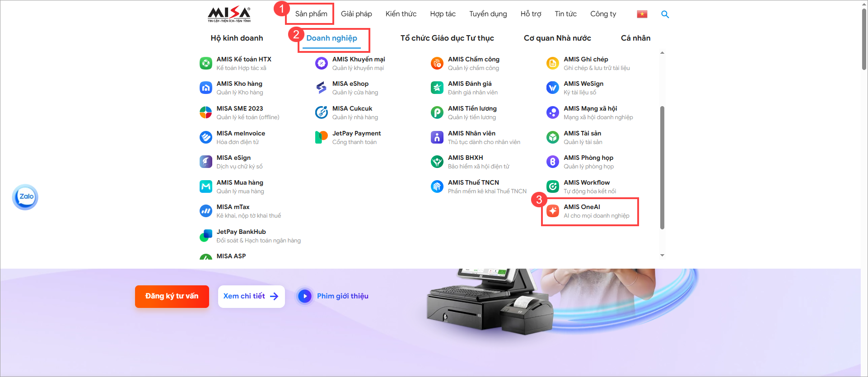Click the AMIS Phòng họp icon

click(x=553, y=162)
